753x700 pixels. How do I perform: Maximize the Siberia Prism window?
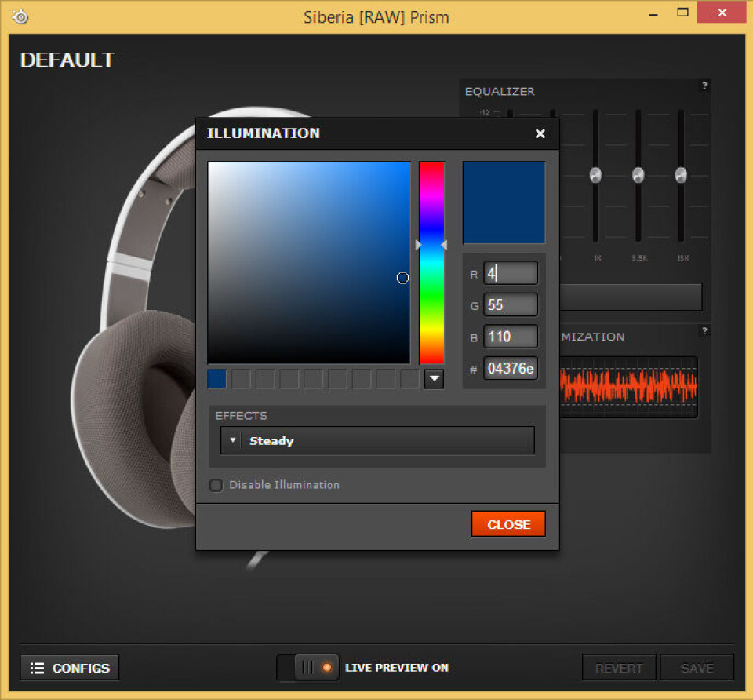pos(682,13)
